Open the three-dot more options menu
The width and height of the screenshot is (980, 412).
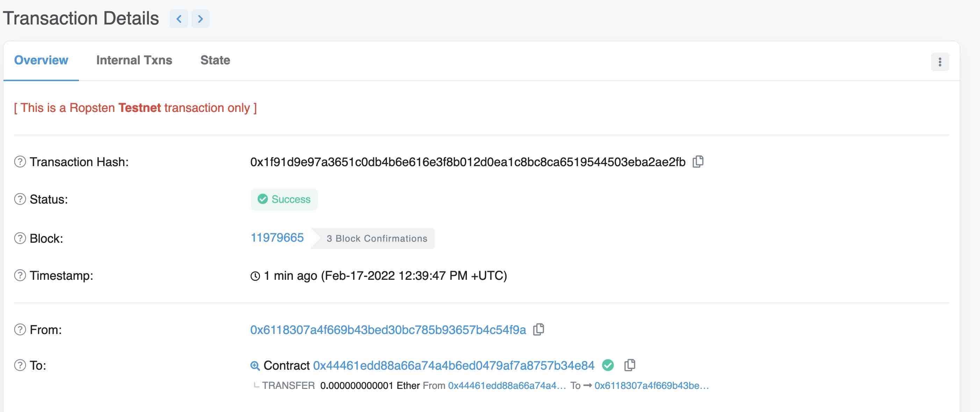(x=940, y=62)
